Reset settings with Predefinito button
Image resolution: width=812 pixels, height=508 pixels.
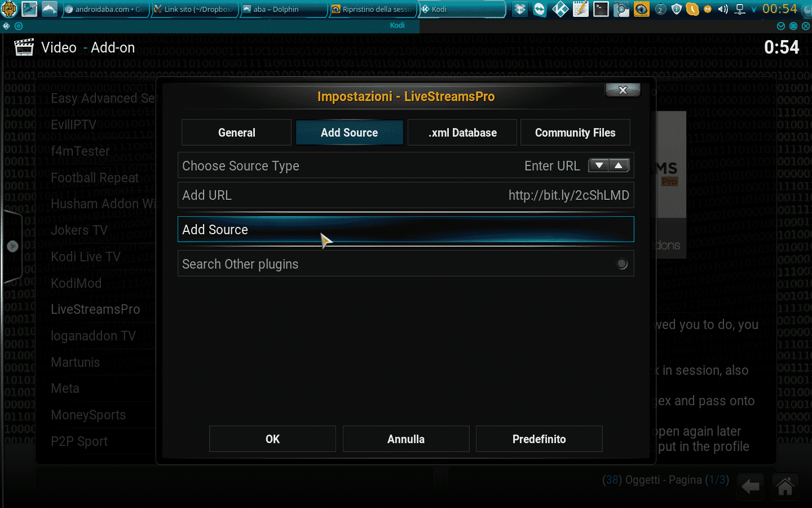539,439
